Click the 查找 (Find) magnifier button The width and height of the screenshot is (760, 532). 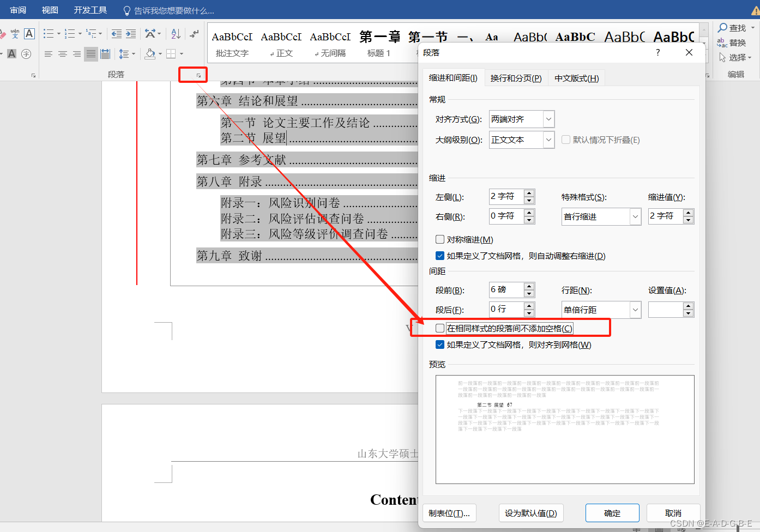tap(732, 28)
